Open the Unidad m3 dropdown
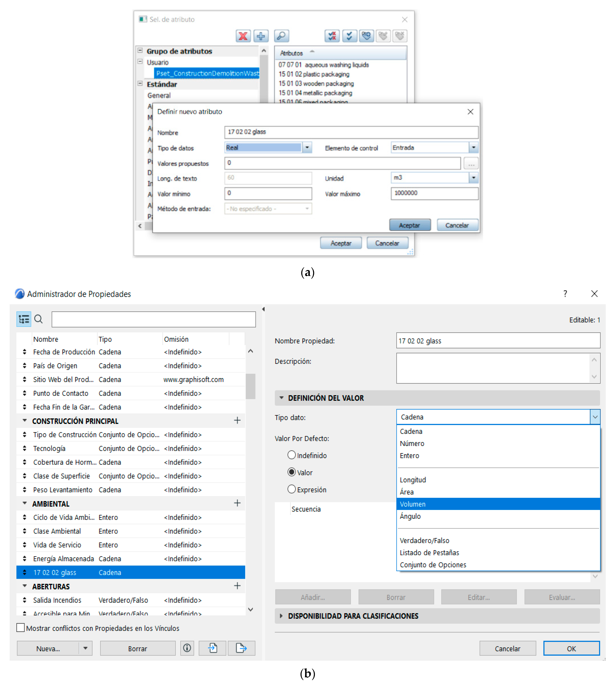 coord(473,177)
